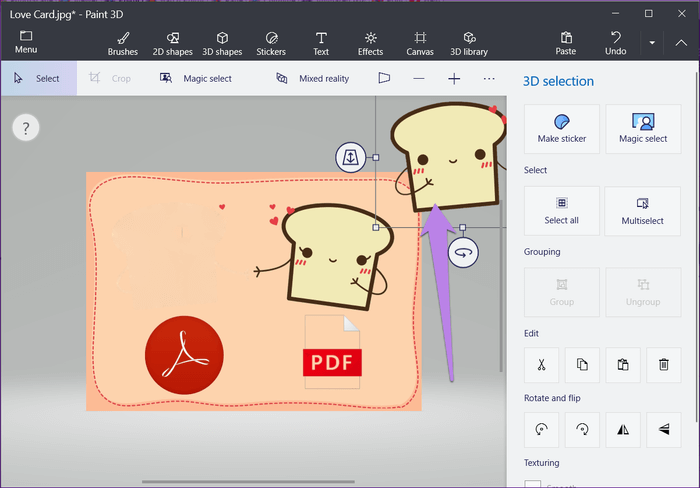
Task: Open the 3D library
Action: 469,43
